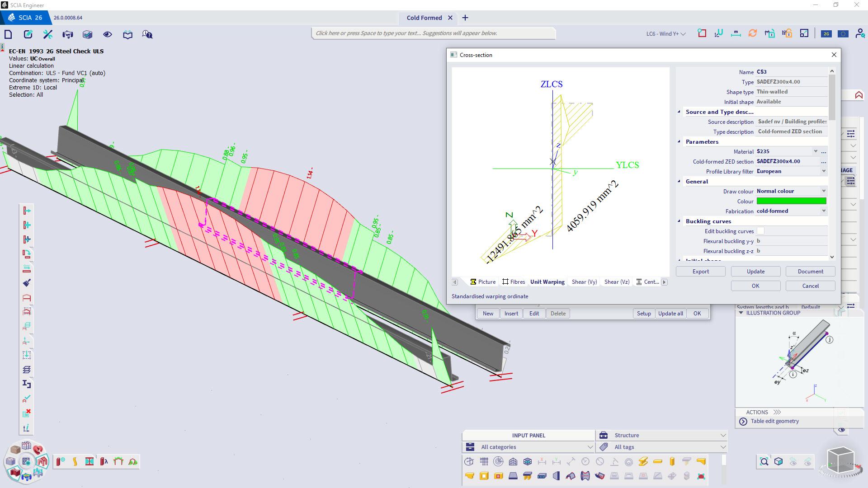Click the eye view settings toolbar icon
Image resolution: width=868 pixels, height=488 pixels.
(x=107, y=34)
